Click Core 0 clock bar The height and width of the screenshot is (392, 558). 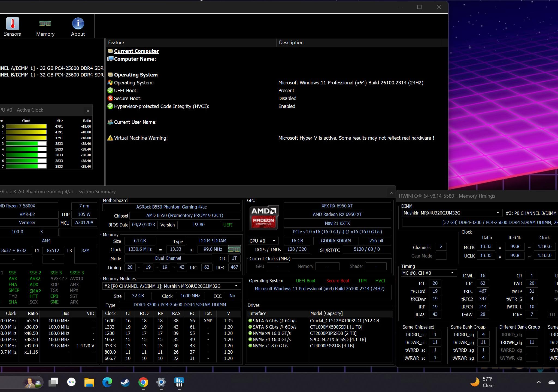[26, 126]
